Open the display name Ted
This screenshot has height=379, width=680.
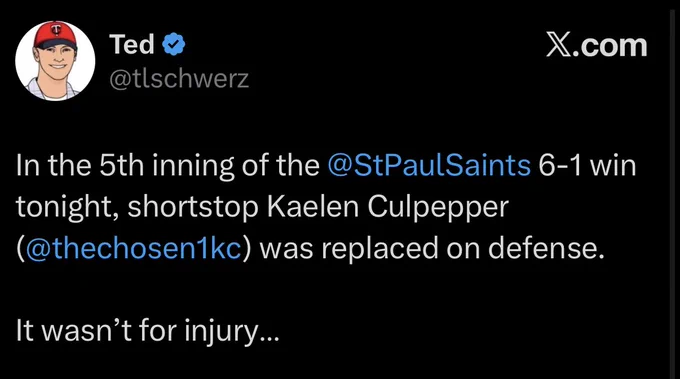coord(132,44)
